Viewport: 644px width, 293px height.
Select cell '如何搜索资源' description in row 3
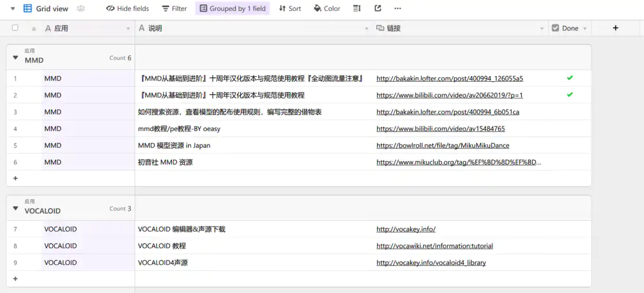pyautogui.click(x=254, y=112)
